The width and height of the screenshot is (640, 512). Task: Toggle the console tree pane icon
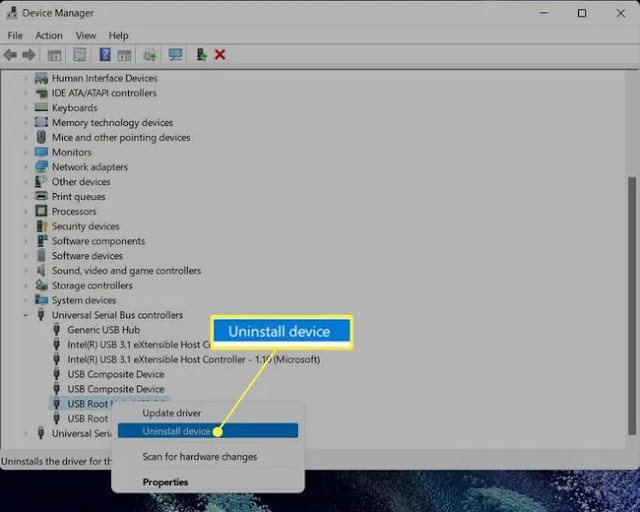[54, 55]
